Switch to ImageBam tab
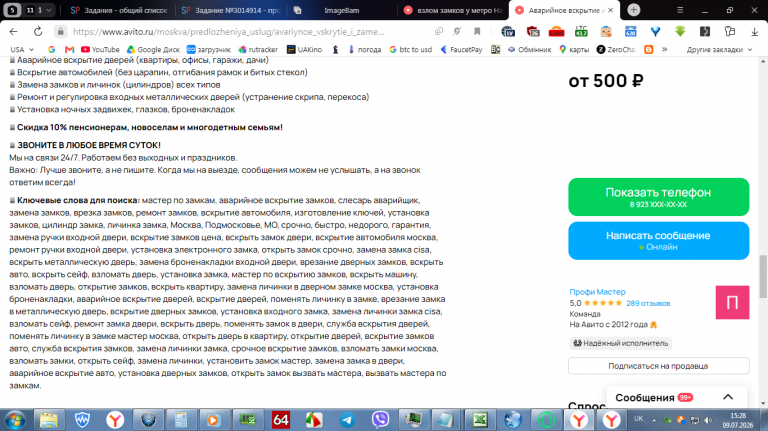Image resolution: width=768 pixels, height=431 pixels. 341,10
